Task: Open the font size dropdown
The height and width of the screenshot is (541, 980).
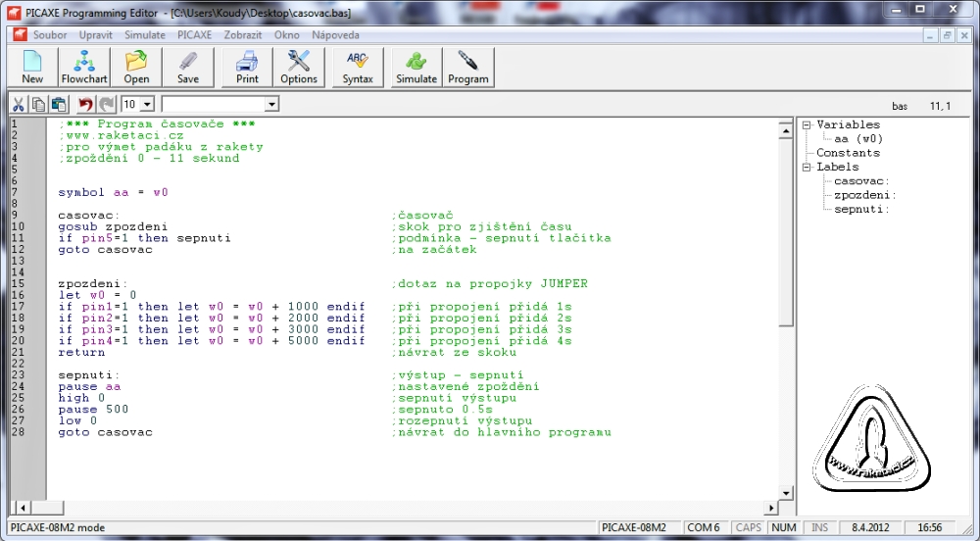Action: click(x=147, y=104)
